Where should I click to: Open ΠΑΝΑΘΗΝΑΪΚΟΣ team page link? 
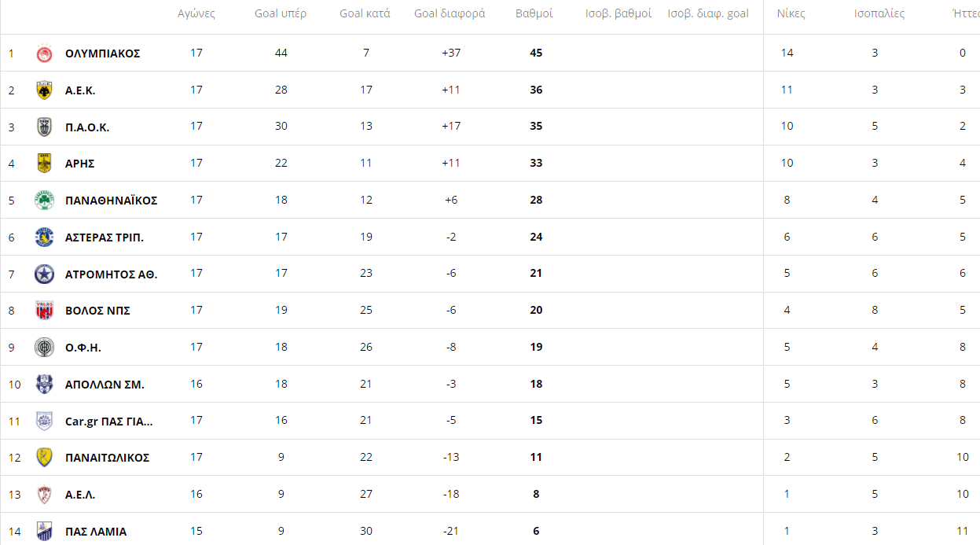111,201
